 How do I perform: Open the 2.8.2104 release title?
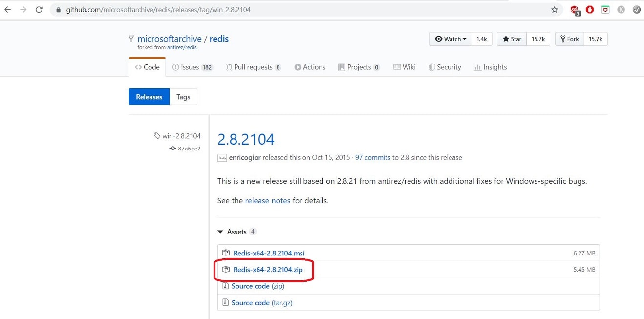[246, 139]
